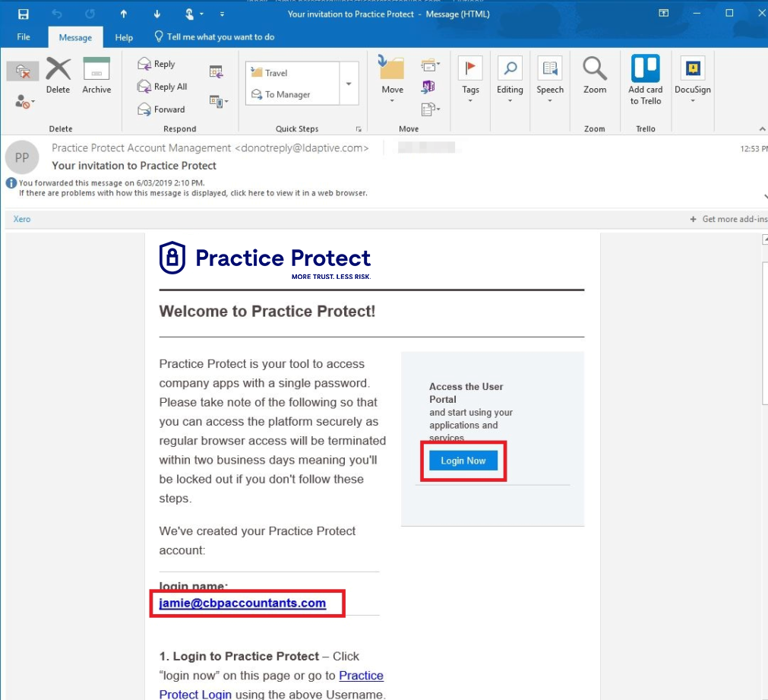Click the Tell me what you want to do box
The image size is (768, 700).
[214, 36]
